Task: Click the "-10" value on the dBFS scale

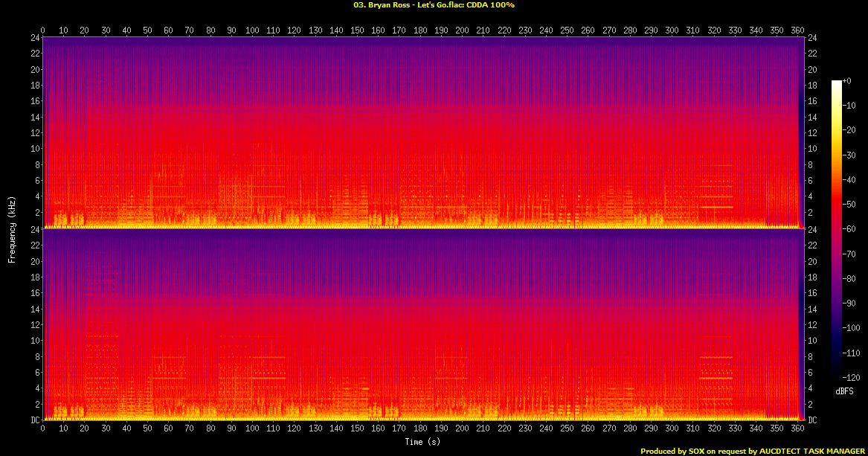Action: click(849, 105)
